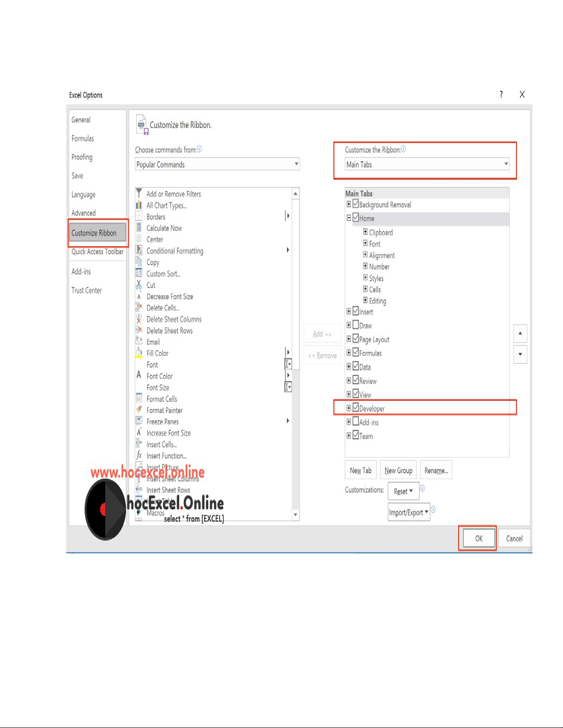This screenshot has height=728, width=563.
Task: Click the Format Painter brush icon
Action: pyautogui.click(x=139, y=410)
